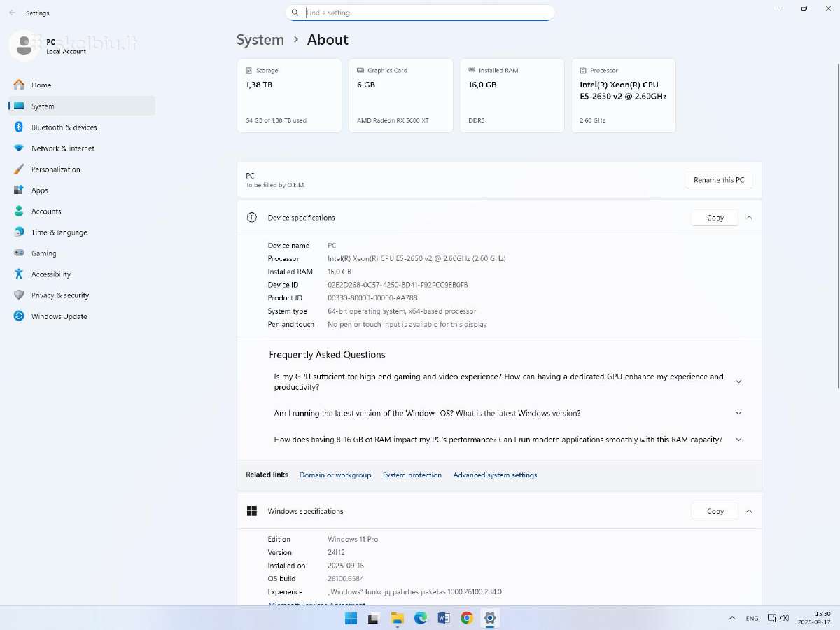Copy the Windows specifications

715,511
